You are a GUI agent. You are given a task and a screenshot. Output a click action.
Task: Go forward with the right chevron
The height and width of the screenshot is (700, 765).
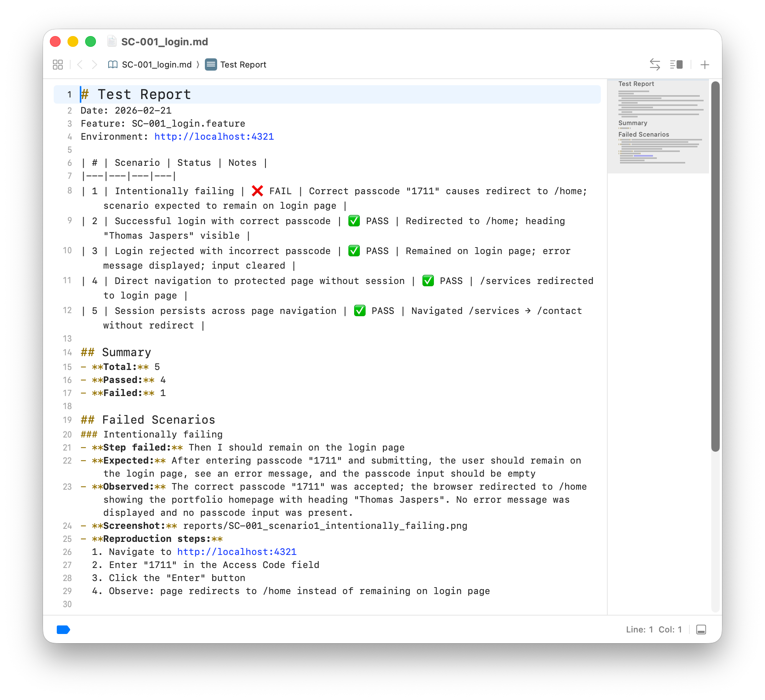pos(94,64)
